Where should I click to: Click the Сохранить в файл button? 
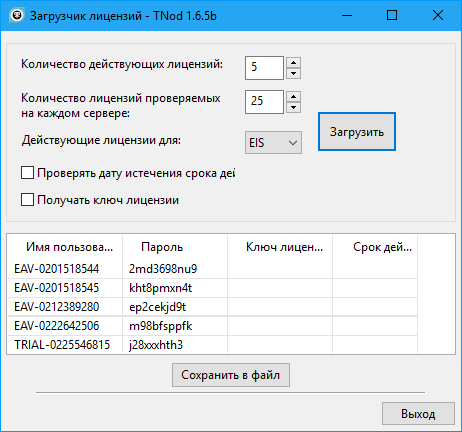231,375
